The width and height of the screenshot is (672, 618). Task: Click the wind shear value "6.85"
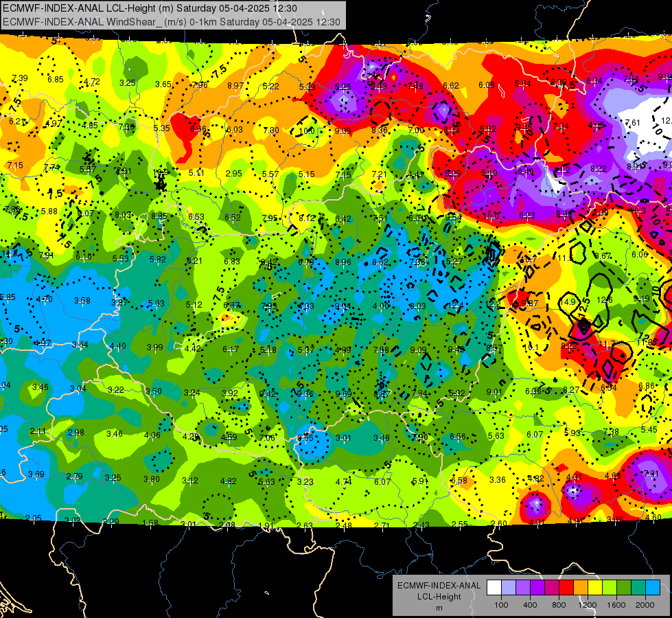(x=56, y=80)
